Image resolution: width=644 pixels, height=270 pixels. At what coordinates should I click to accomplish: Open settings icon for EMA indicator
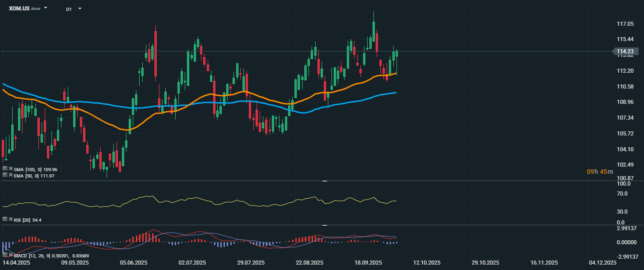coord(5,175)
